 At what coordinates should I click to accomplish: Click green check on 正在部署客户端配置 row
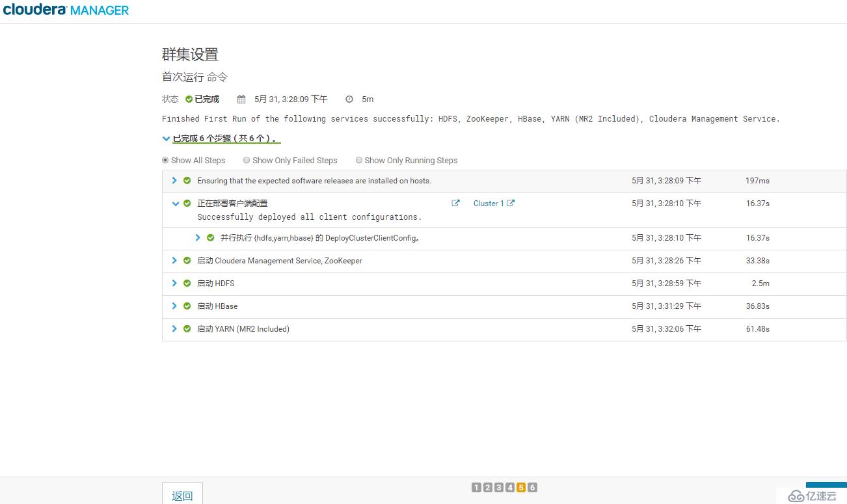(187, 204)
